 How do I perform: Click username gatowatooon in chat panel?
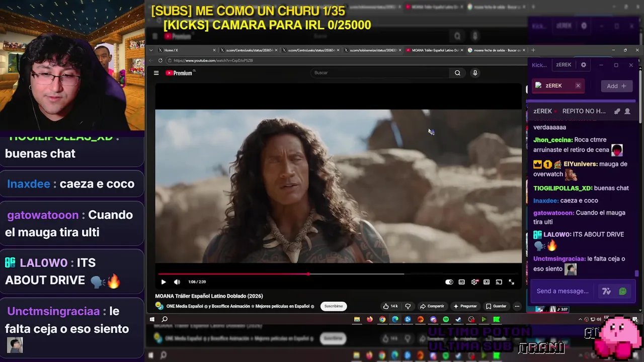click(x=553, y=213)
